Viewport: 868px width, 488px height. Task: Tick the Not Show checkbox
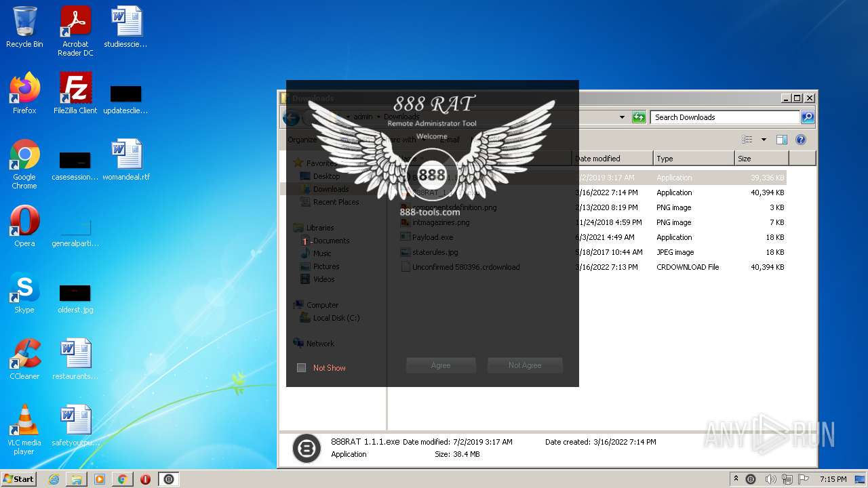[302, 368]
